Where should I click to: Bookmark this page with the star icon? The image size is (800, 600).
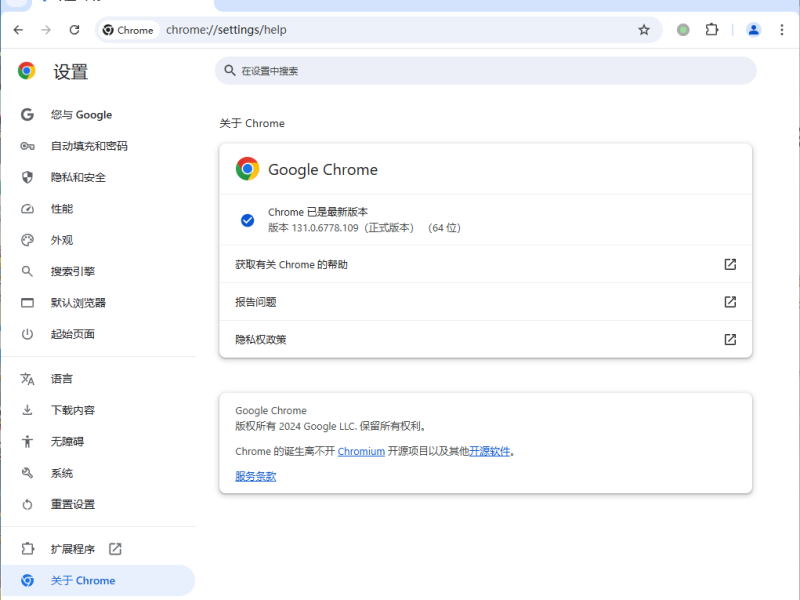click(x=644, y=30)
